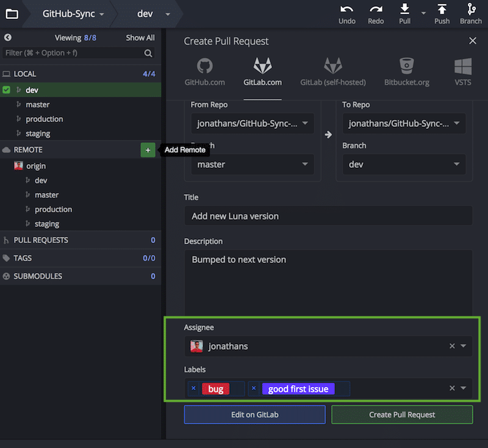
Task: Click the Edit on GitLab button
Action: coord(254,414)
